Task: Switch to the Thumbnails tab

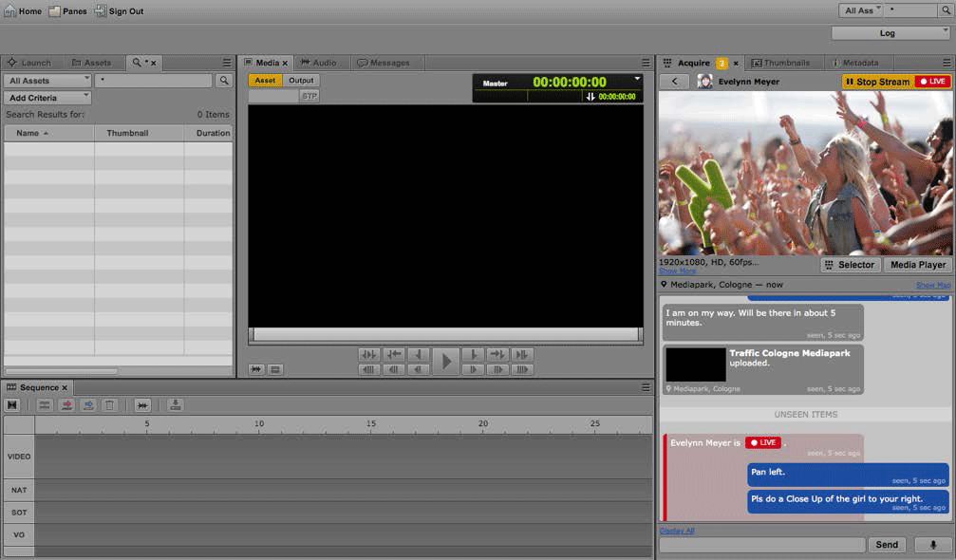Action: tap(780, 63)
